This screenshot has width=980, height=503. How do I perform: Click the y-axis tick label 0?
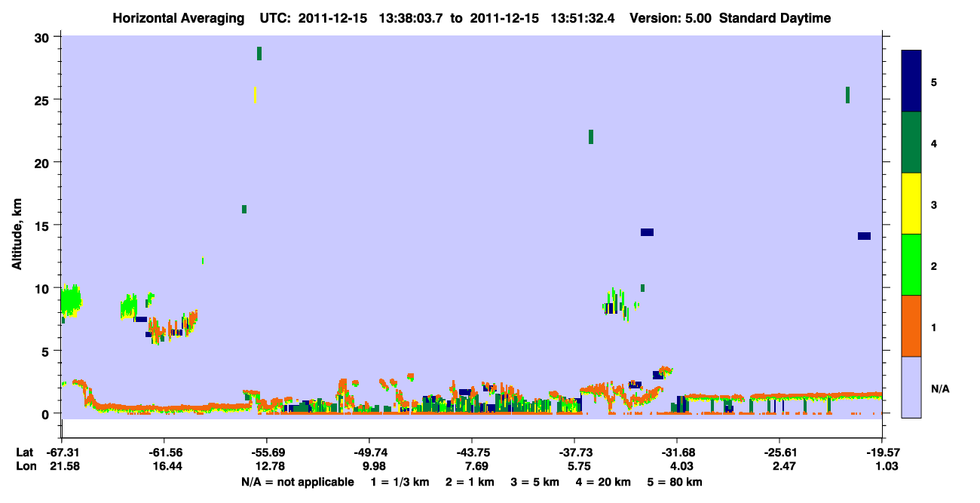[46, 413]
